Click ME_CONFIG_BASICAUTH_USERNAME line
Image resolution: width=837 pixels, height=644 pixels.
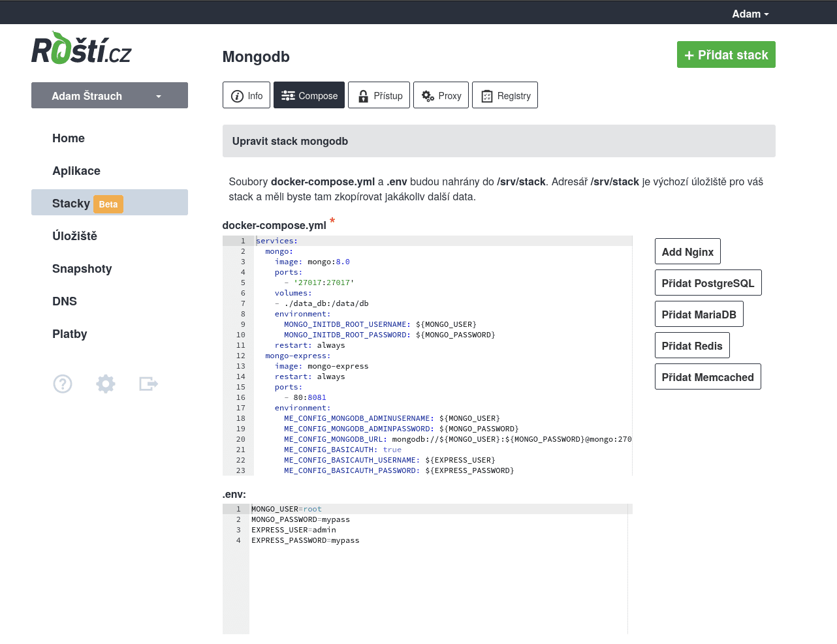coord(390,460)
